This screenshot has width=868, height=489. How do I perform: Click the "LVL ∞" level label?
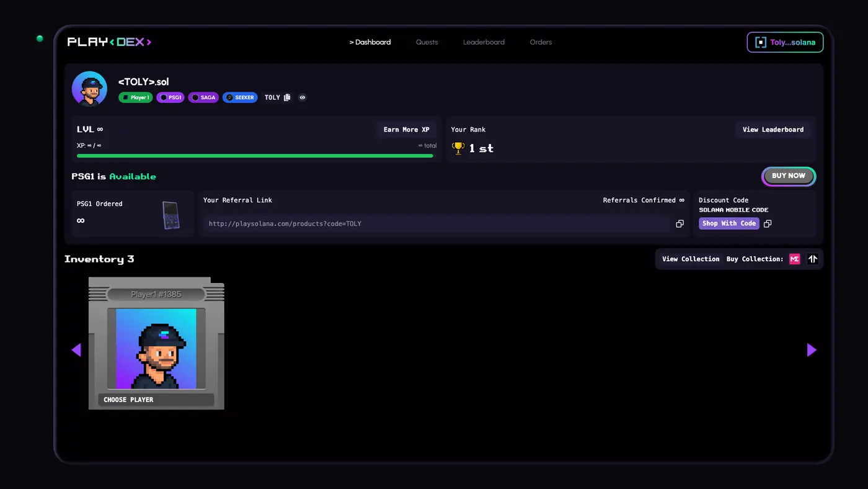90,129
